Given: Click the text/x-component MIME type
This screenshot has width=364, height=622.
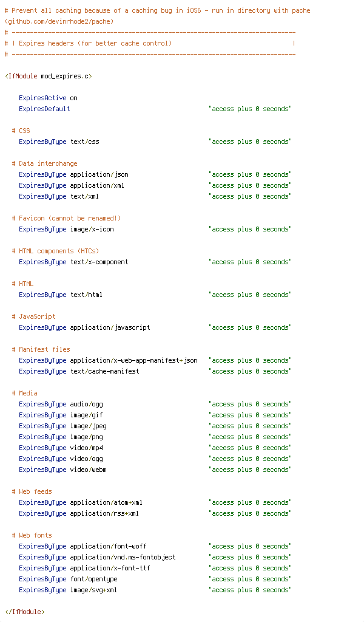Looking at the screenshot, I should (x=99, y=262).
